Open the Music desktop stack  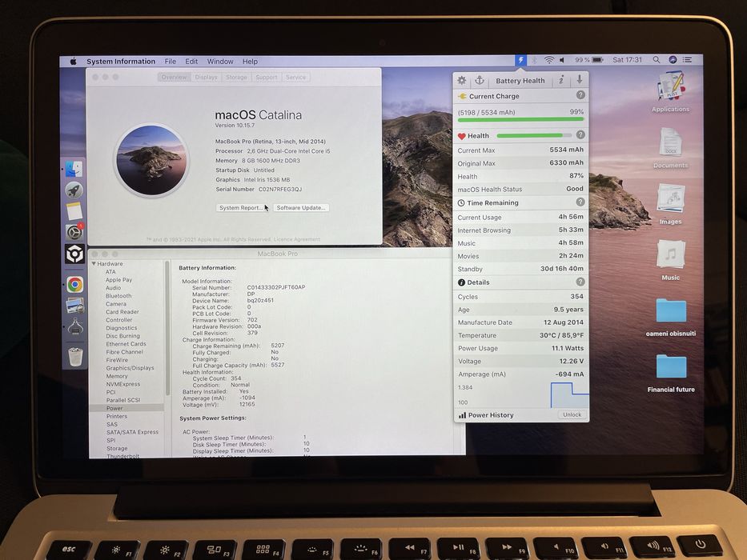coord(671,254)
